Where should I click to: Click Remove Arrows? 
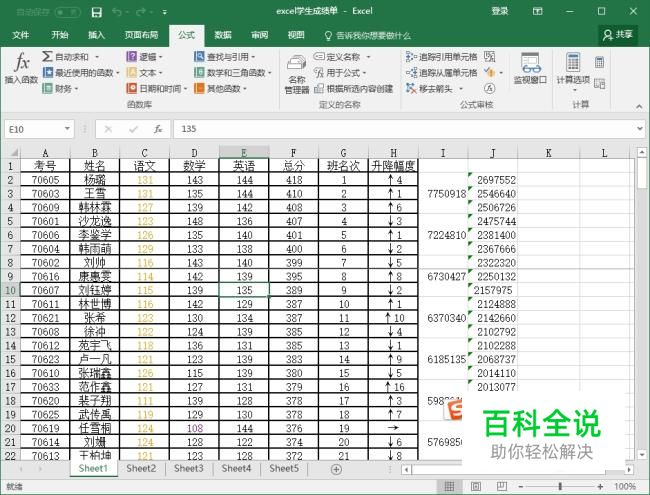click(429, 89)
